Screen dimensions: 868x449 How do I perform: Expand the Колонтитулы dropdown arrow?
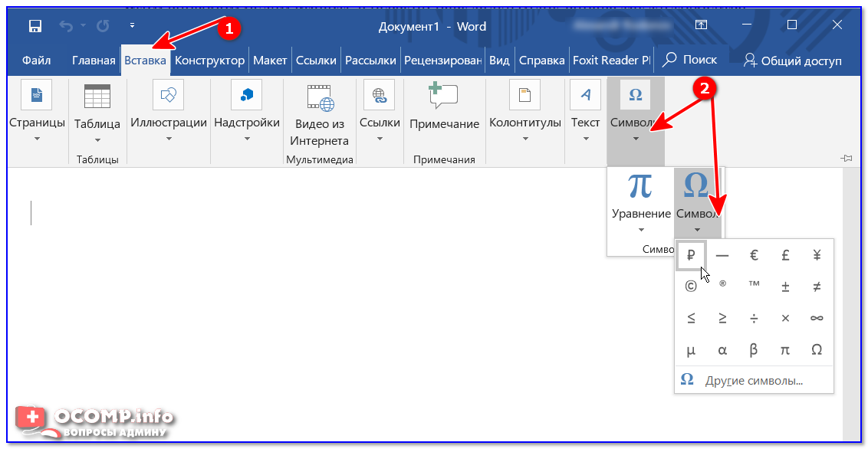525,139
